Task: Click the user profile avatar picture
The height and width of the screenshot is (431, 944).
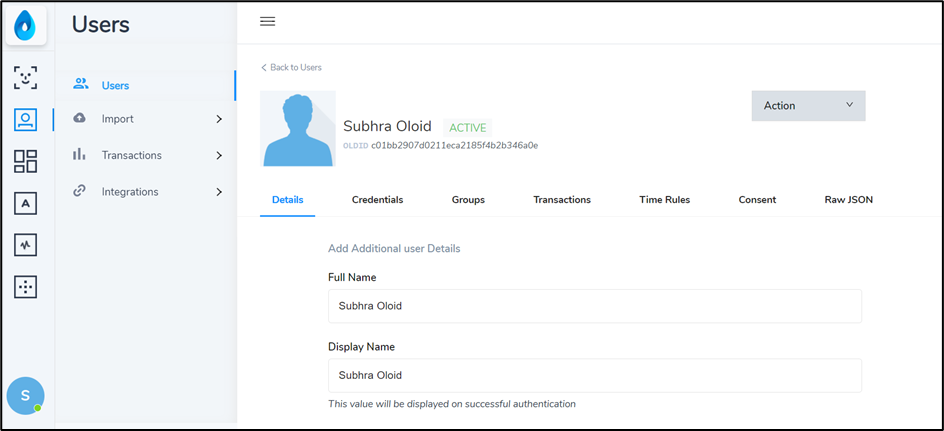Action: tap(298, 128)
